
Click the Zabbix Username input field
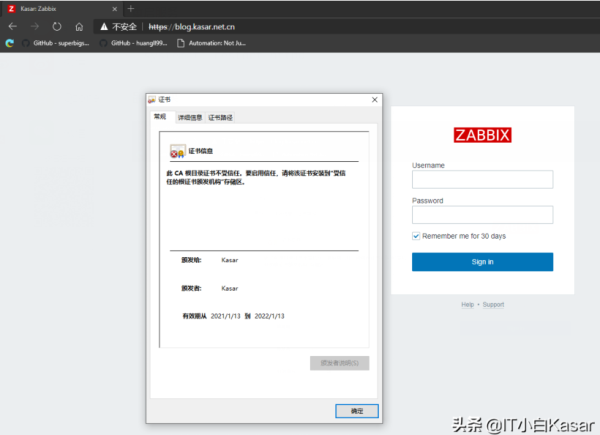[x=482, y=179]
